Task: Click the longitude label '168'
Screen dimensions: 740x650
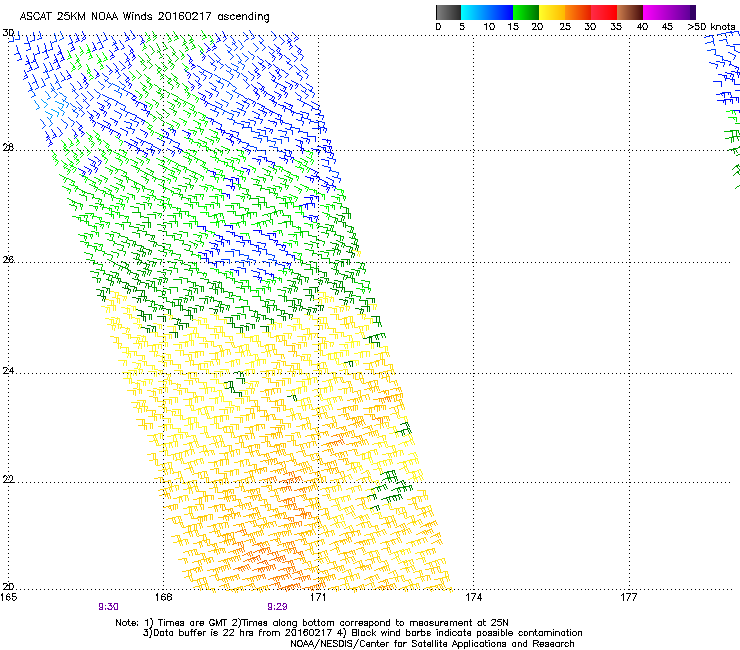Action: click(x=163, y=597)
